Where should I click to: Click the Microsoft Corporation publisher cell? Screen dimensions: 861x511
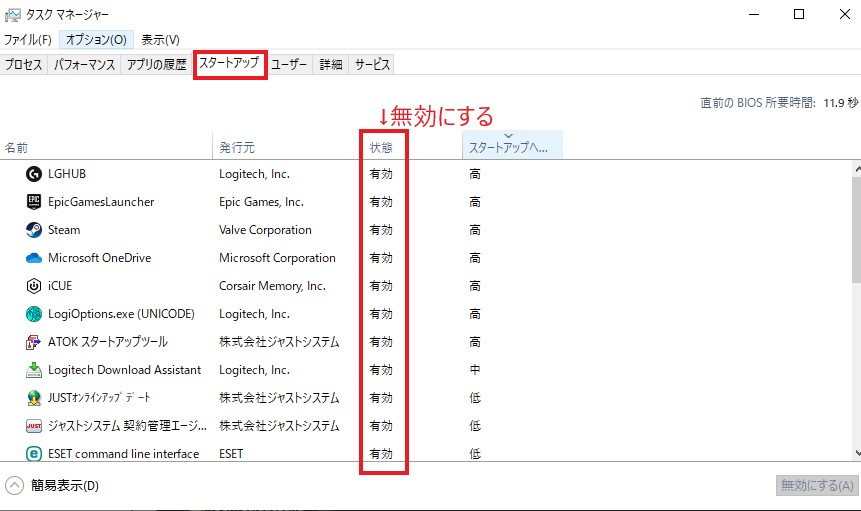click(277, 258)
